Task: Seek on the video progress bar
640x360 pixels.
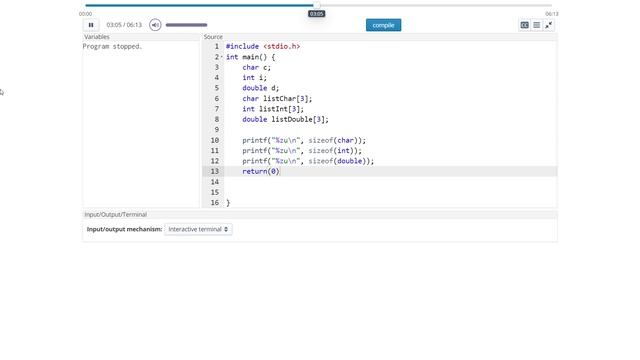Action: (x=318, y=5)
